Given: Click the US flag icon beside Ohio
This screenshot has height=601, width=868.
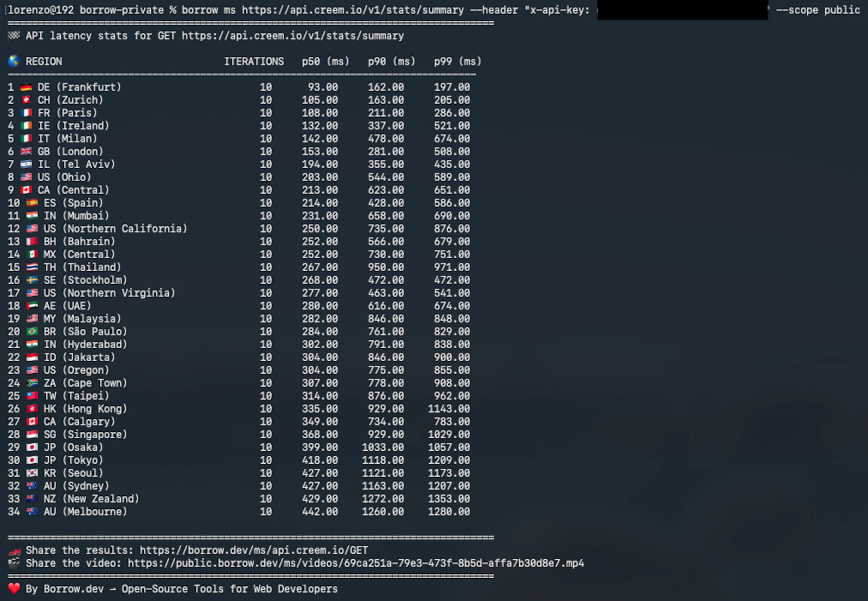Looking at the screenshot, I should click(26, 177).
